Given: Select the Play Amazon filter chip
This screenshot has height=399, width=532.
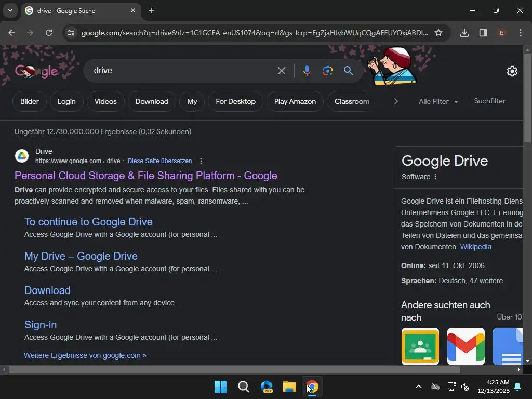Looking at the screenshot, I should pyautogui.click(x=295, y=101).
